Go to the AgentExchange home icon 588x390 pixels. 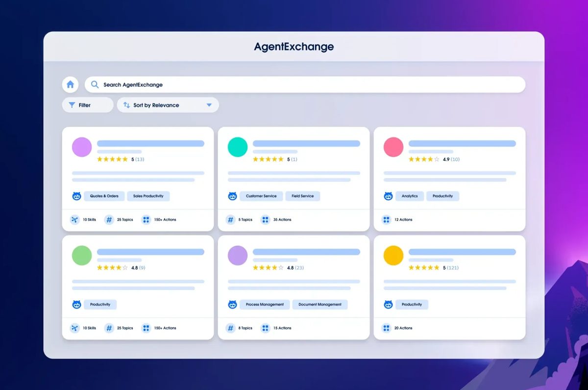coord(70,84)
